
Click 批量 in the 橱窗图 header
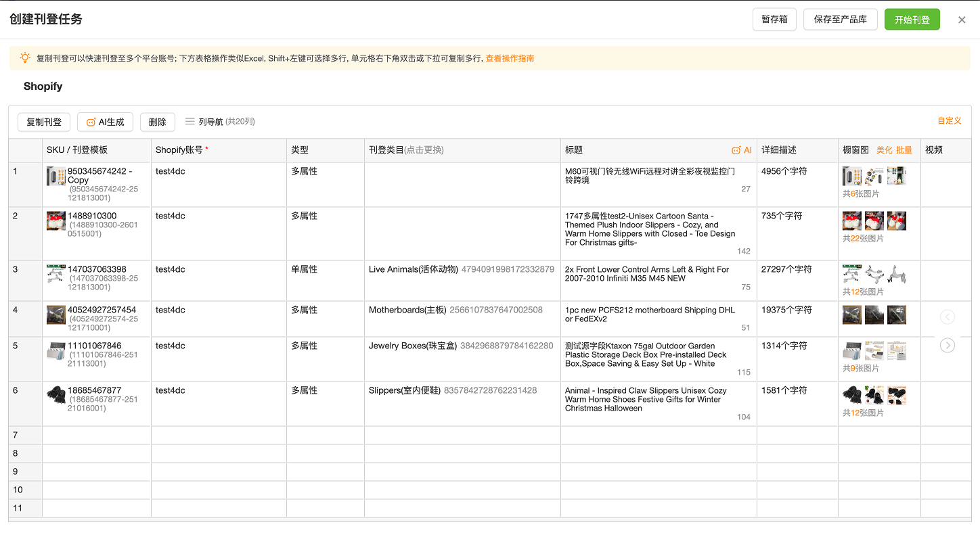click(904, 150)
